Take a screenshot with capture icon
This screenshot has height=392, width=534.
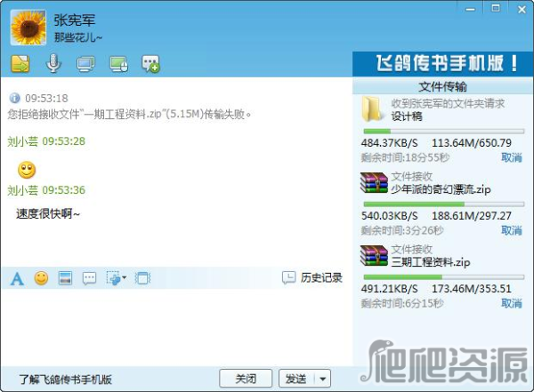coord(113,278)
